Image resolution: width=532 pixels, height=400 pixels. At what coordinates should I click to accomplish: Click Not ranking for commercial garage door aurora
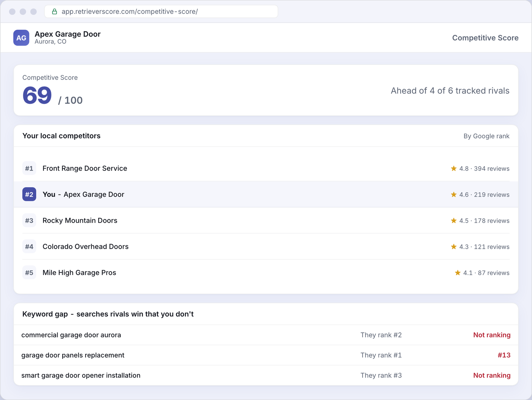[x=492, y=335]
